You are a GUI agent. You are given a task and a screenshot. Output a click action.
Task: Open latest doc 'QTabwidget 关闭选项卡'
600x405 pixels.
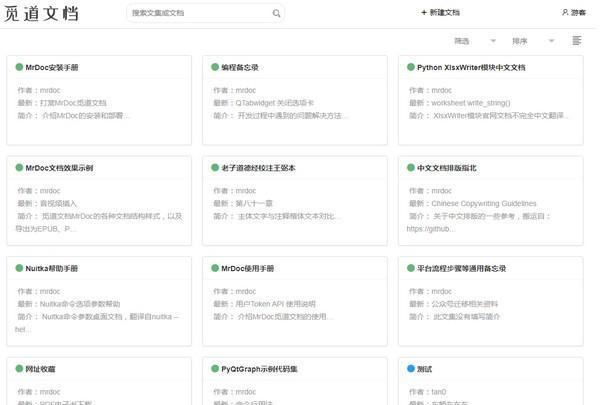[274, 103]
